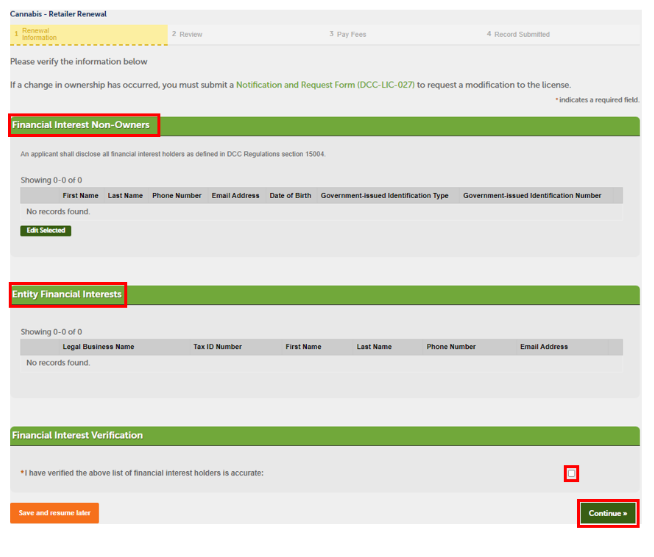Sort Non-Owners table by Email Address

(235, 196)
